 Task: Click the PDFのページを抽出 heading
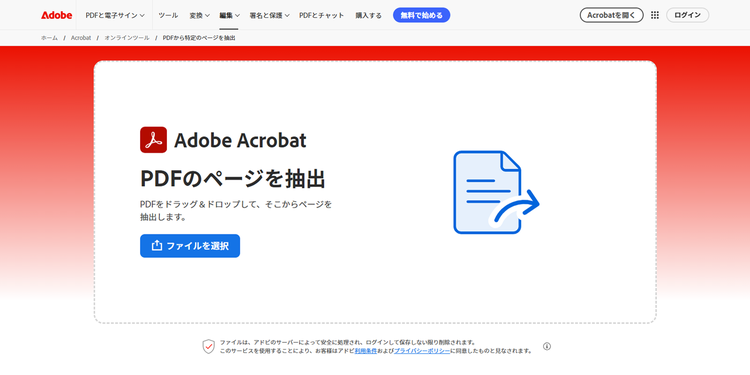(232, 179)
